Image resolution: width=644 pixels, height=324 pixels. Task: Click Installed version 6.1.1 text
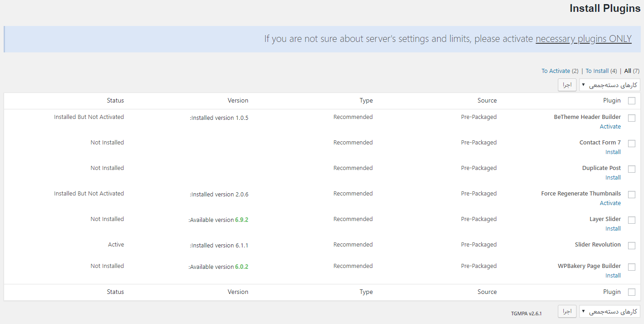pyautogui.click(x=219, y=246)
